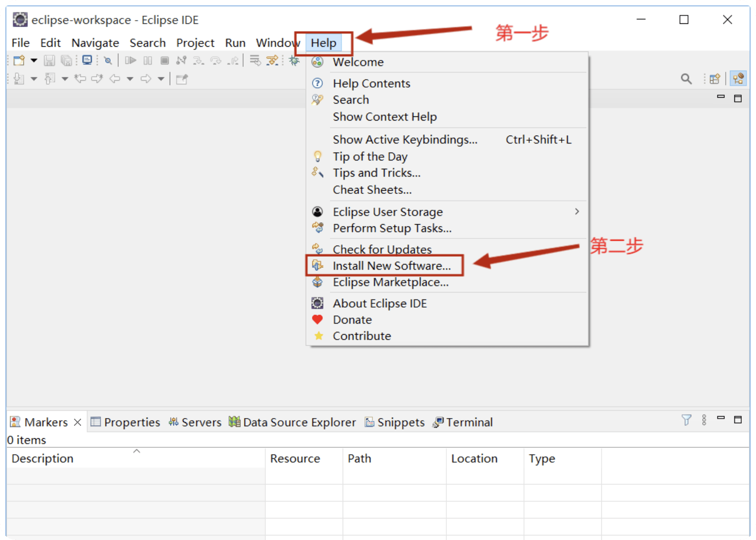Click the Open Perspective icon

(x=715, y=79)
